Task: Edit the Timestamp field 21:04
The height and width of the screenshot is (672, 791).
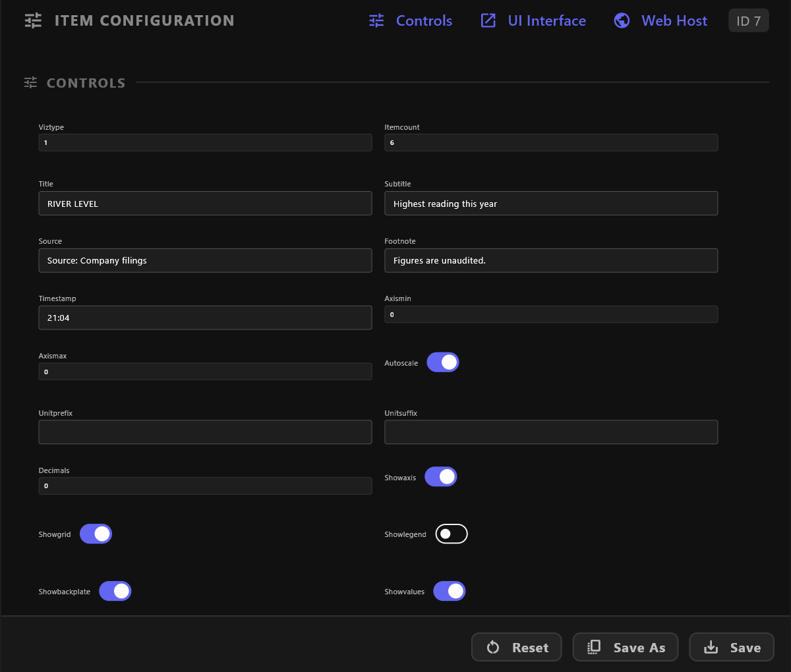Action: (206, 318)
